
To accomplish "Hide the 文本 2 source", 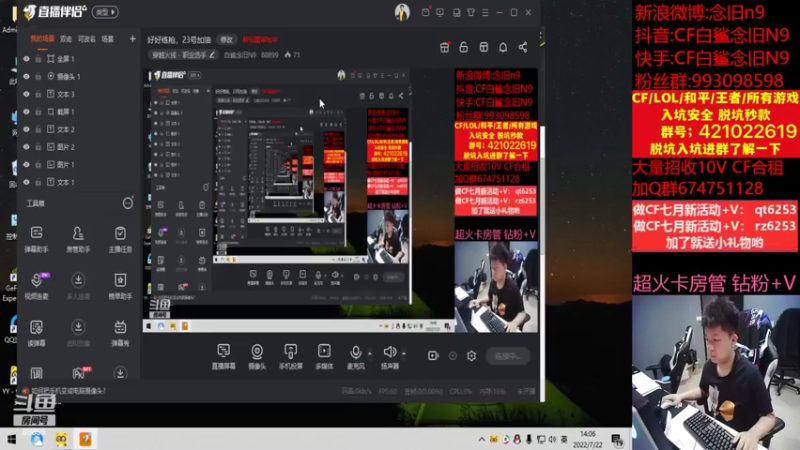I will [x=27, y=130].
